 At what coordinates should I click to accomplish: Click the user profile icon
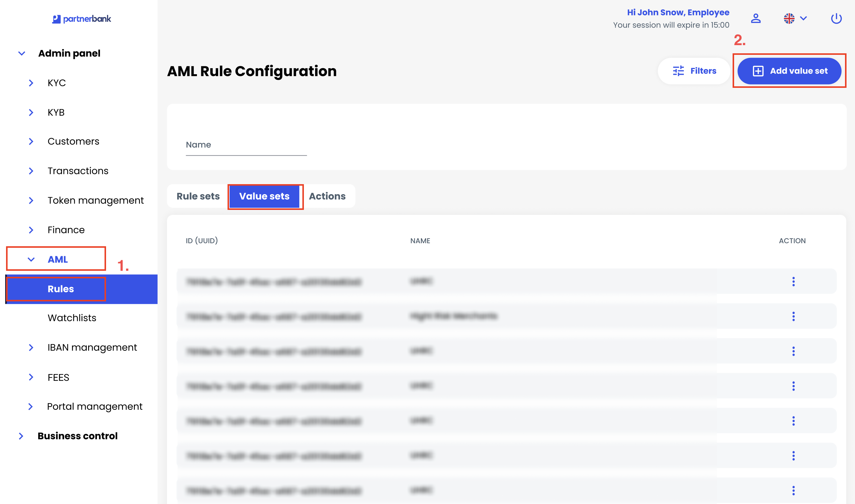point(755,18)
